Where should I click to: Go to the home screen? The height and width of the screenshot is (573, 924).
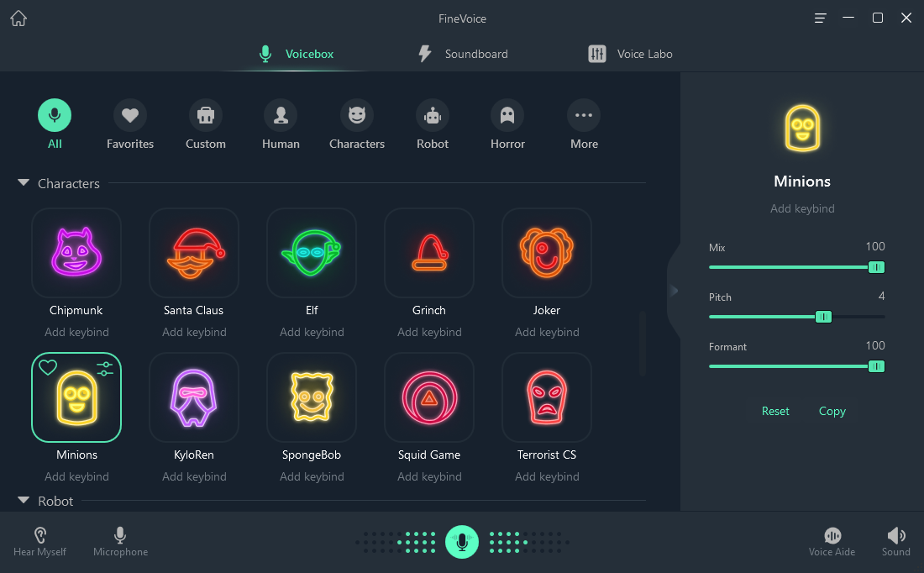point(18,18)
